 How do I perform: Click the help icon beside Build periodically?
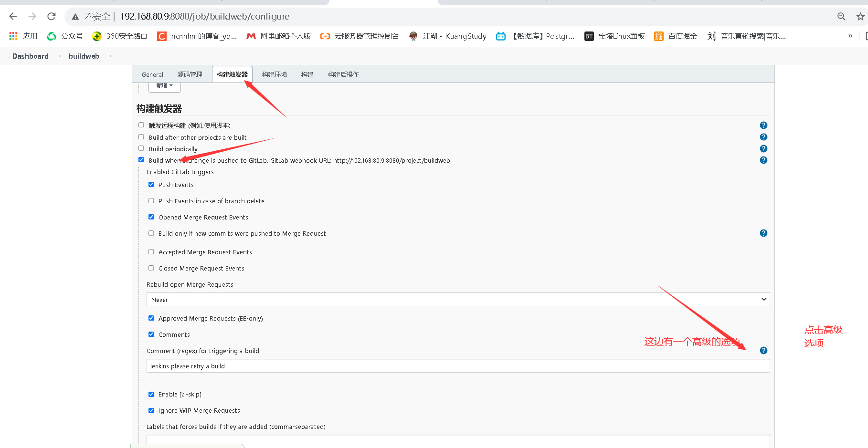[763, 148]
